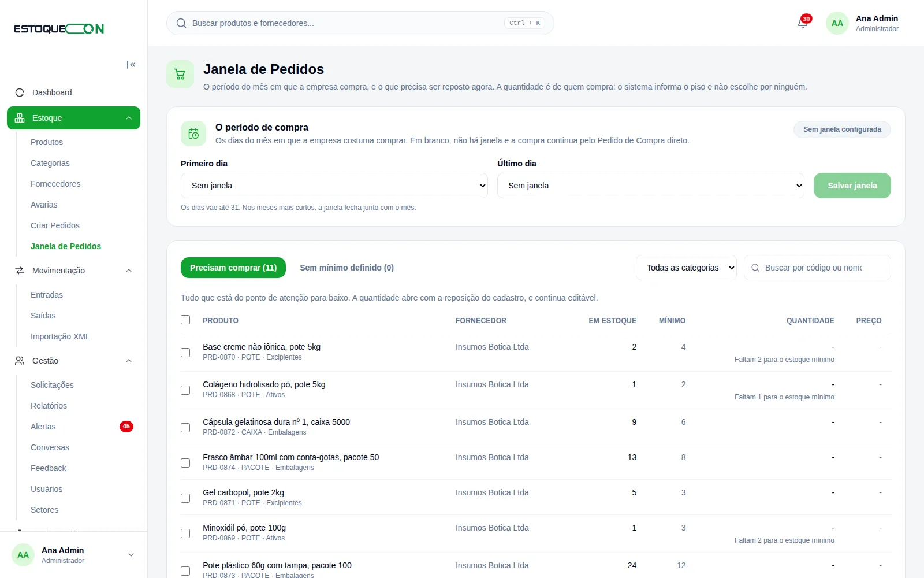Viewport: 924px width, 578px height.
Task: Click the magnifier icon in top search
Action: (181, 23)
